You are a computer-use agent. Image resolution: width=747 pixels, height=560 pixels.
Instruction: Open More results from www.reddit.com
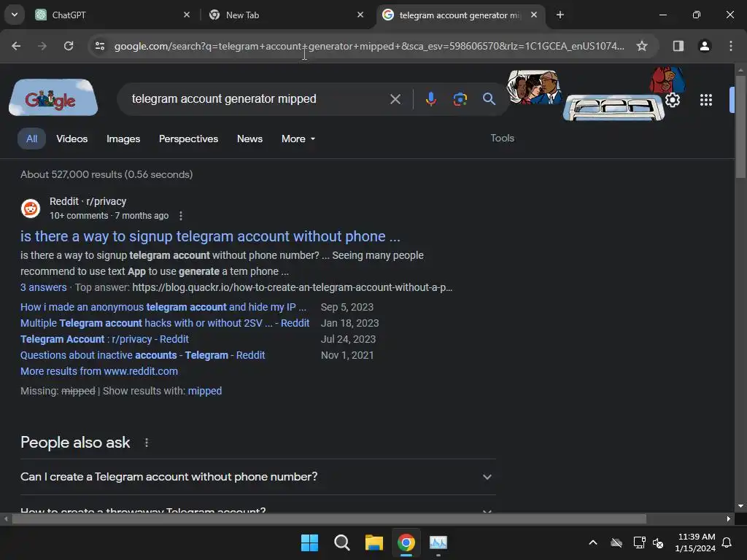click(x=99, y=371)
